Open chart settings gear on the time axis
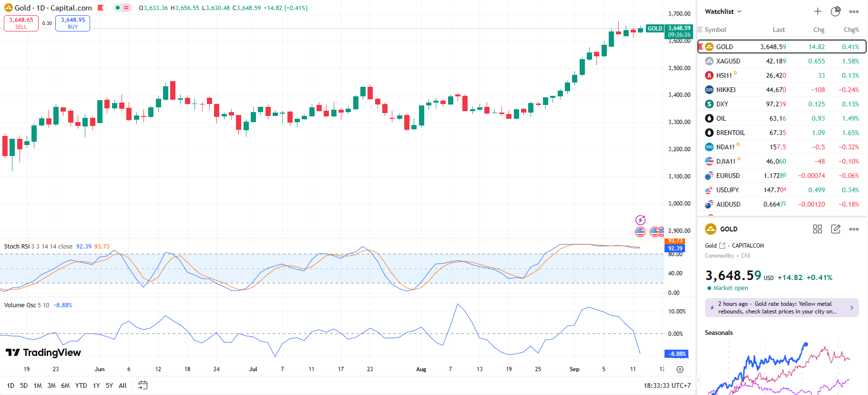The image size is (868, 395). click(680, 369)
